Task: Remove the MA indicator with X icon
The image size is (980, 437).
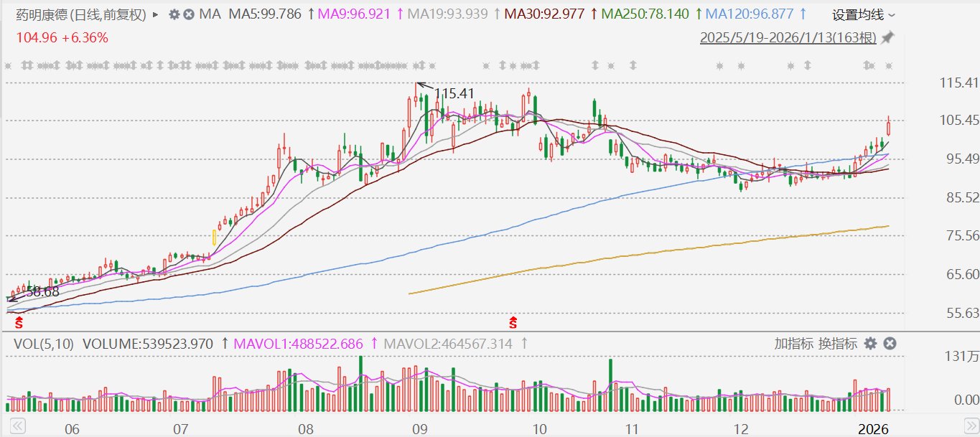Action: click(188, 14)
